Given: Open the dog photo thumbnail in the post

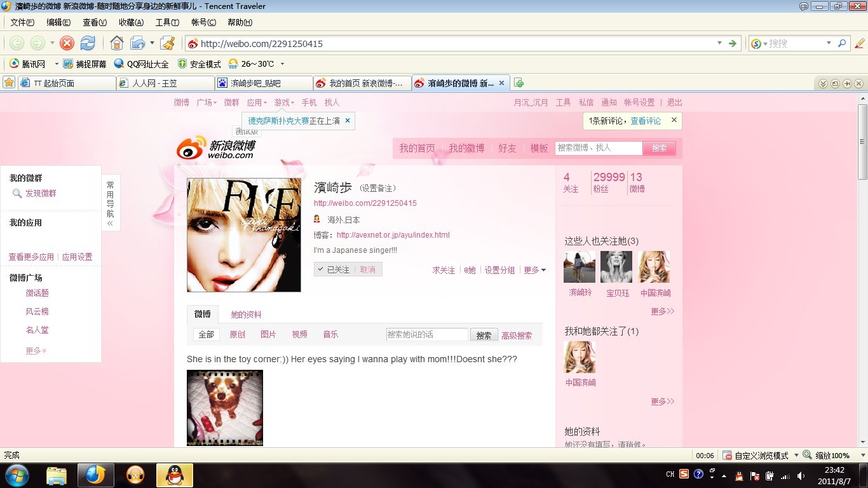Looking at the screenshot, I should tap(225, 408).
